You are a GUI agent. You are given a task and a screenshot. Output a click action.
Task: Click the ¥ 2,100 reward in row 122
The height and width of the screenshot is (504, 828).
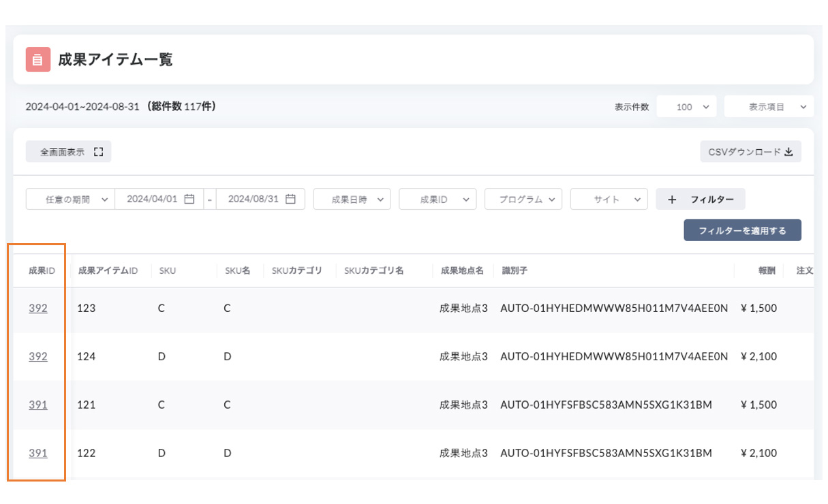point(758,453)
